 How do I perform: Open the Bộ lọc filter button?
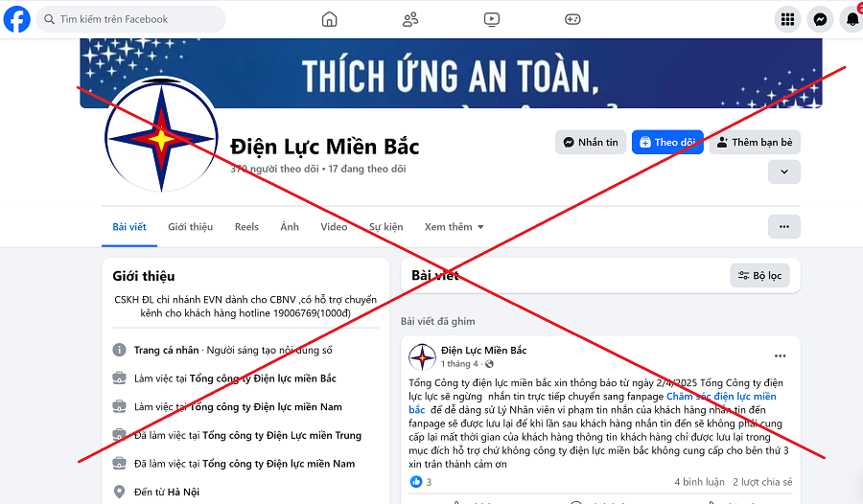pos(760,276)
